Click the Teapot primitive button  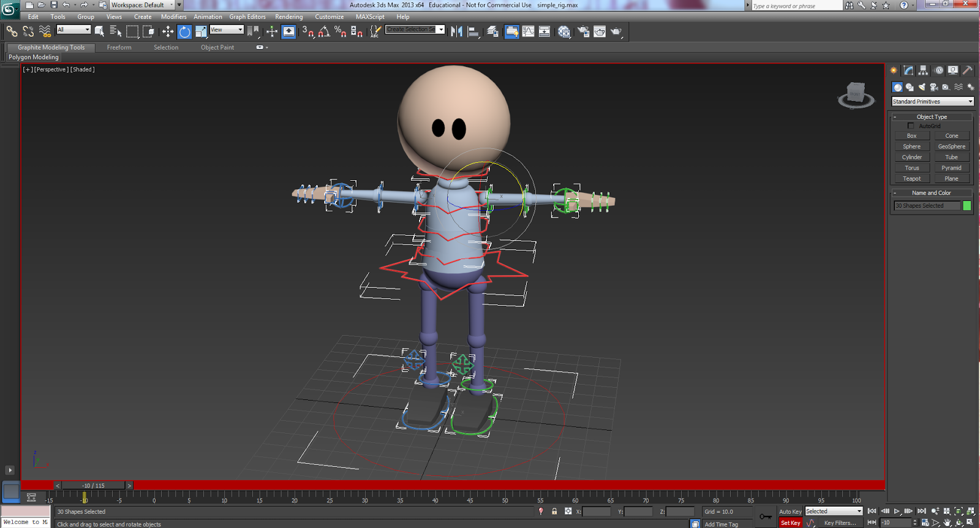(911, 179)
